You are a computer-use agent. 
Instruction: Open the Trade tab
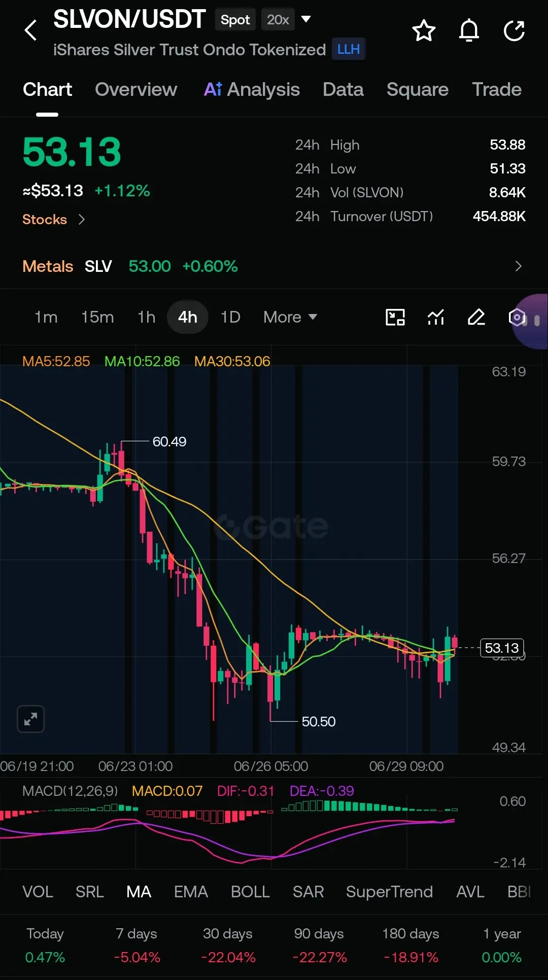click(x=497, y=90)
